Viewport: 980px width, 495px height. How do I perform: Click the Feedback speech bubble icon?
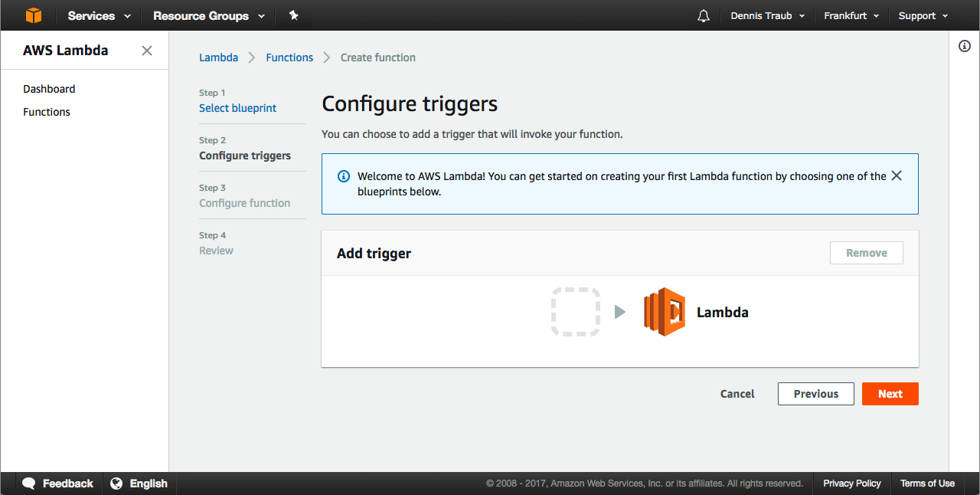pyautogui.click(x=29, y=484)
